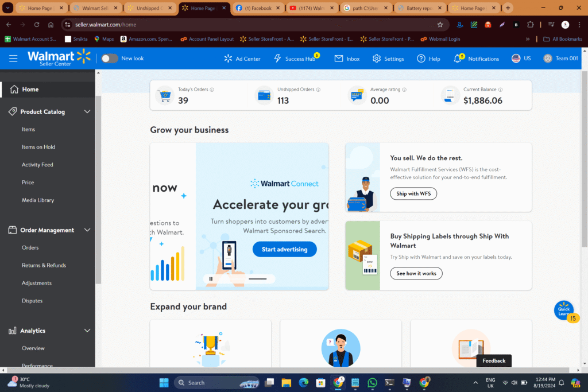Open the hamburger navigation menu
Image resolution: width=588 pixels, height=392 pixels.
point(13,59)
